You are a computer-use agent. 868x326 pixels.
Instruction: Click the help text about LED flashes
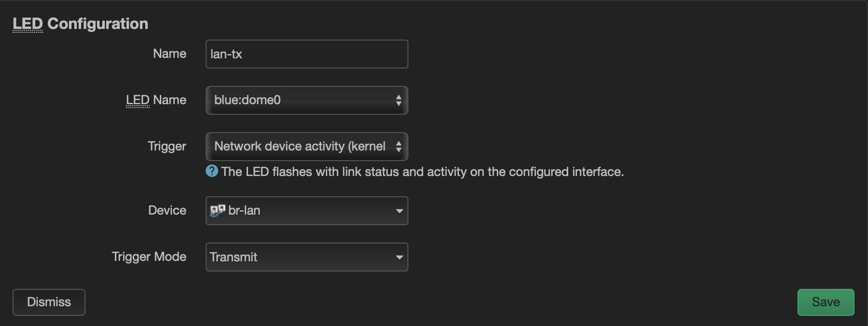(x=422, y=172)
